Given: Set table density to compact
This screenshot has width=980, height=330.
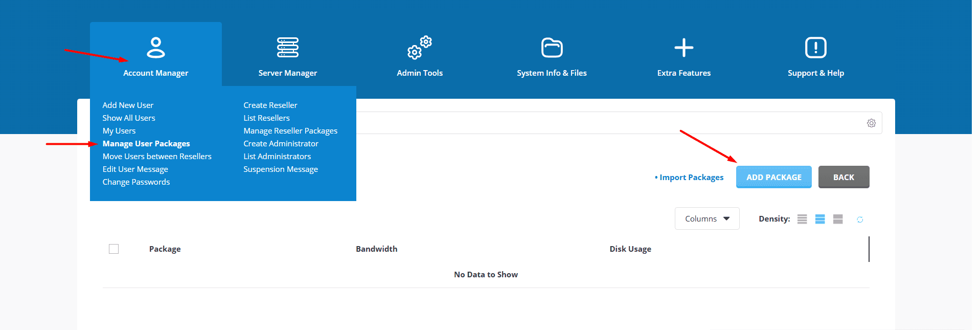Looking at the screenshot, I should [x=802, y=219].
